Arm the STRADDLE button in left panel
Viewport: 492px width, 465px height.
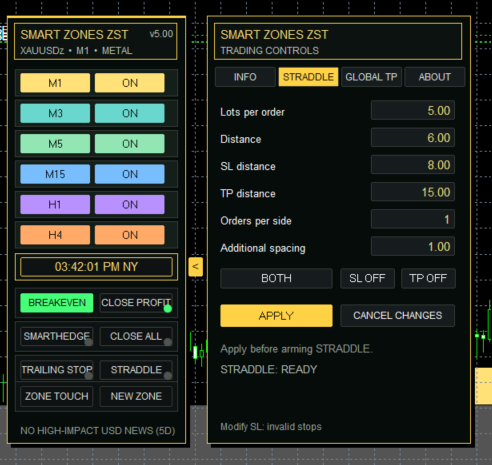tap(136, 370)
